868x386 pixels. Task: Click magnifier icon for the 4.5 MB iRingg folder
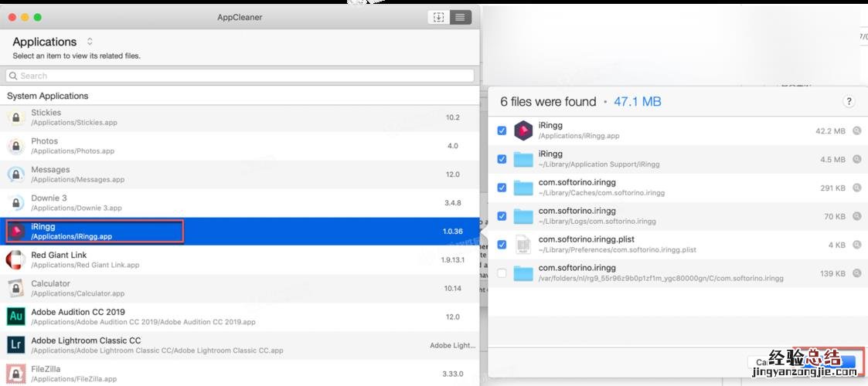pos(857,160)
